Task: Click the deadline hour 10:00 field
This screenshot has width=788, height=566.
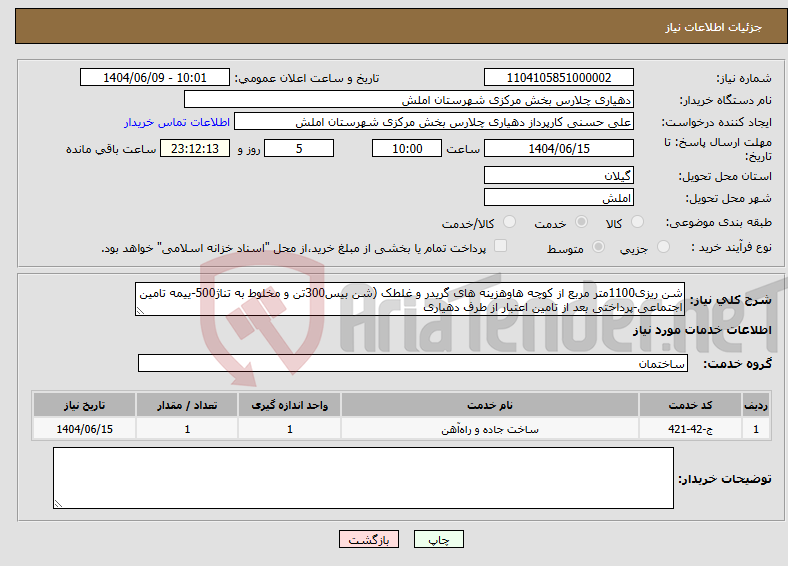Action: click(407, 148)
